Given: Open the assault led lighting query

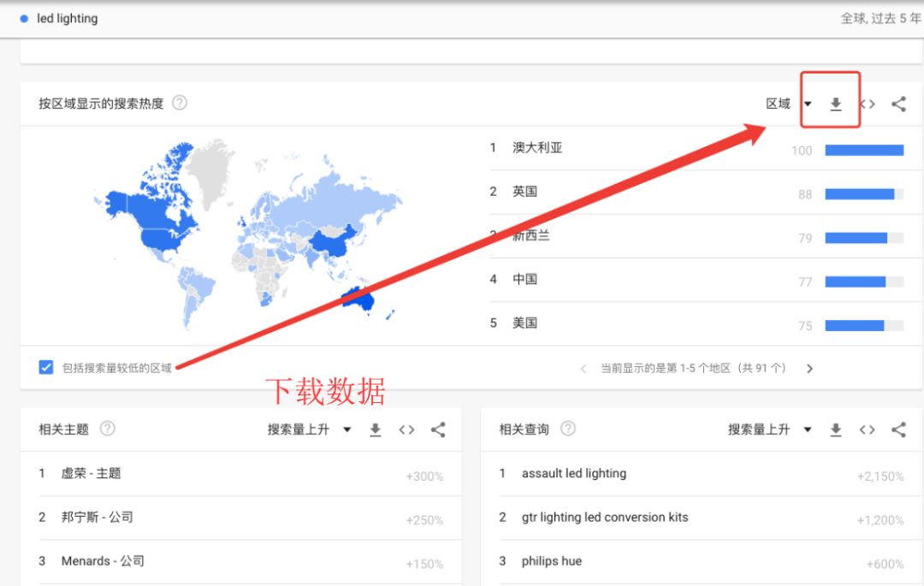Looking at the screenshot, I should coord(573,473).
